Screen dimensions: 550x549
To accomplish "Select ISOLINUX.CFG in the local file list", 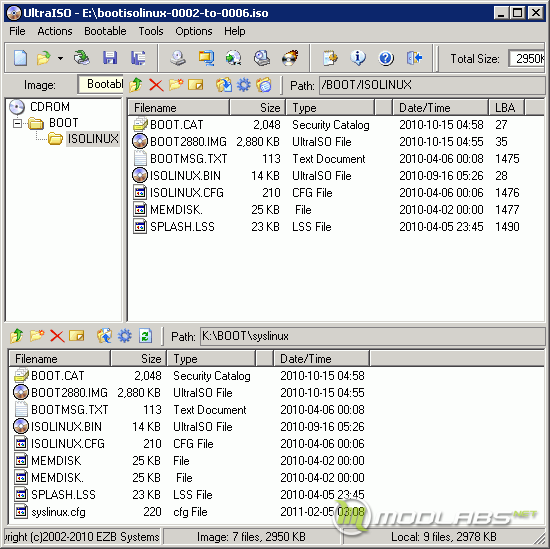I will click(68, 444).
